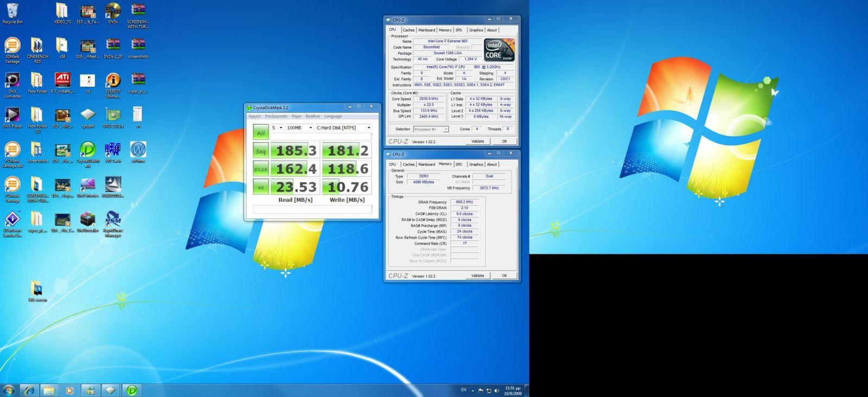This screenshot has width=868, height=397.
Task: Click the volume icon in system tray
Action: click(x=497, y=390)
